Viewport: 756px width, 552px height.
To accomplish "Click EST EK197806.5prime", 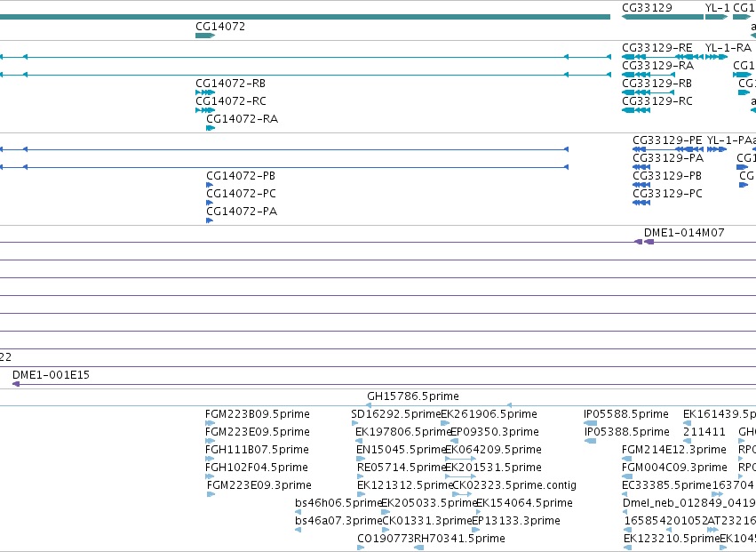I will point(402,432).
